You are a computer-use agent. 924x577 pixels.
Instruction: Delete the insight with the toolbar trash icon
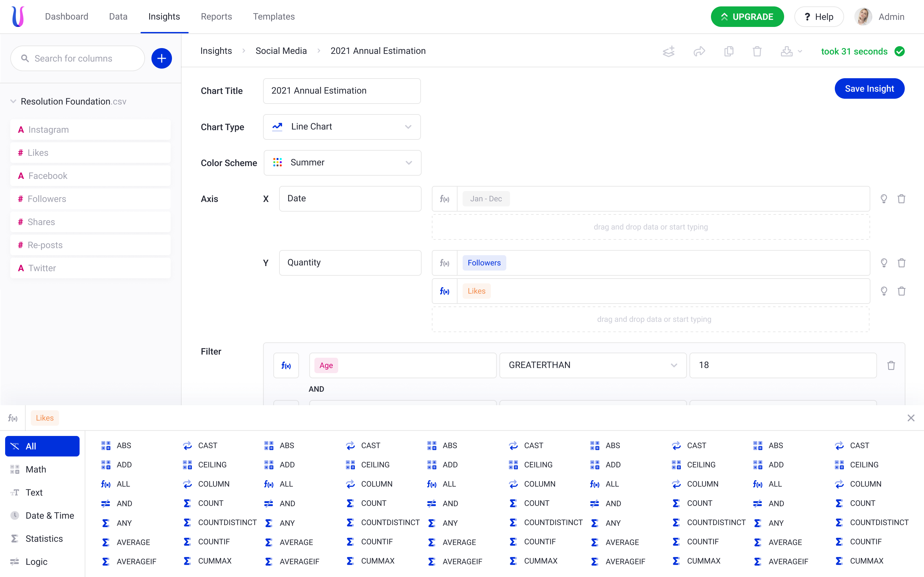757,52
